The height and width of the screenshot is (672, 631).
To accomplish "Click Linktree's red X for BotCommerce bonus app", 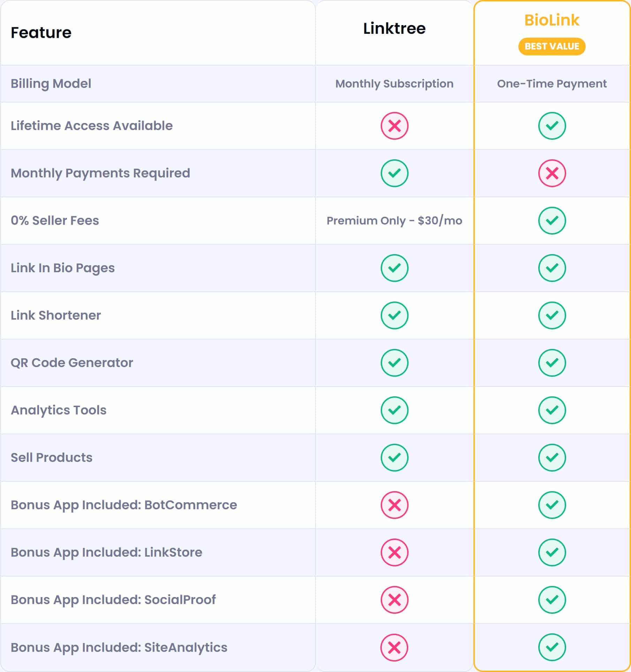I will (x=394, y=505).
